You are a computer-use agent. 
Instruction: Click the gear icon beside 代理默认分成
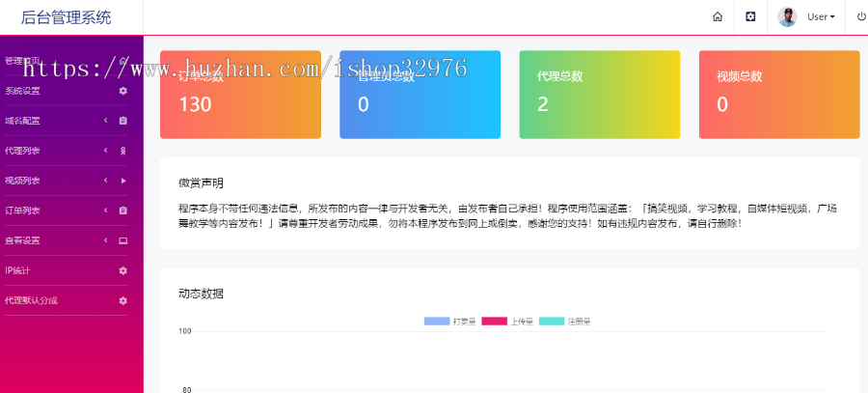click(x=122, y=300)
